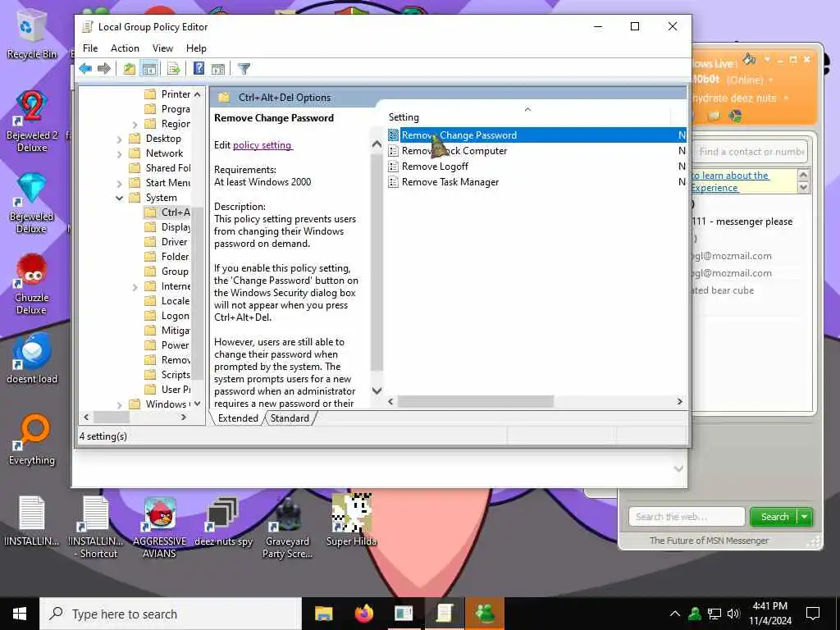Image resolution: width=840 pixels, height=630 pixels.
Task: Toggle the Show/Hide Action Pane icon
Action: [x=218, y=69]
